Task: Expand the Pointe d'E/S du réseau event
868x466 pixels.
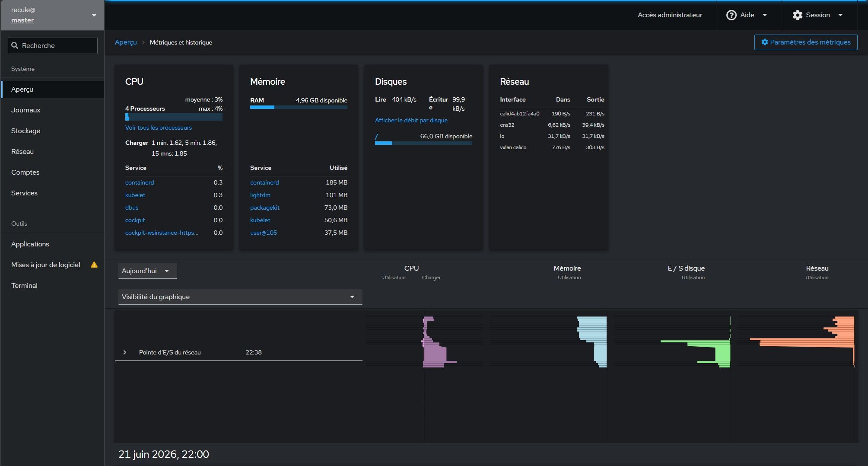Action: [x=125, y=352]
